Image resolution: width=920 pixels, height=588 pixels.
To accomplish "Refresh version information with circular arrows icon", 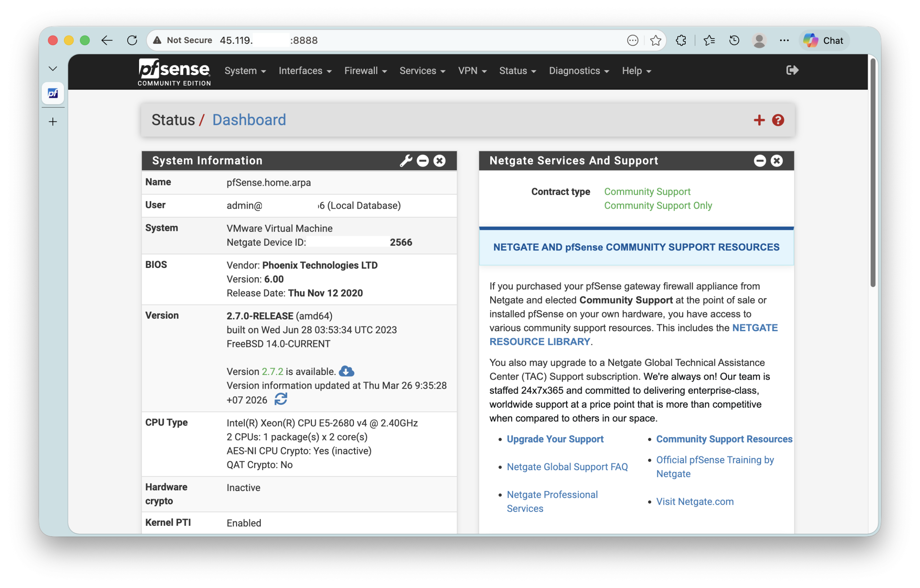I will coord(281,399).
